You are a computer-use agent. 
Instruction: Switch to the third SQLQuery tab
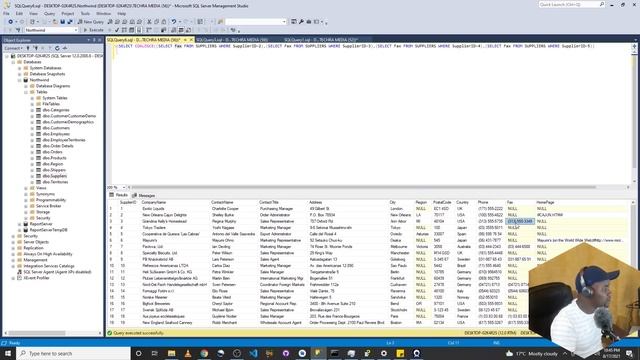321,40
